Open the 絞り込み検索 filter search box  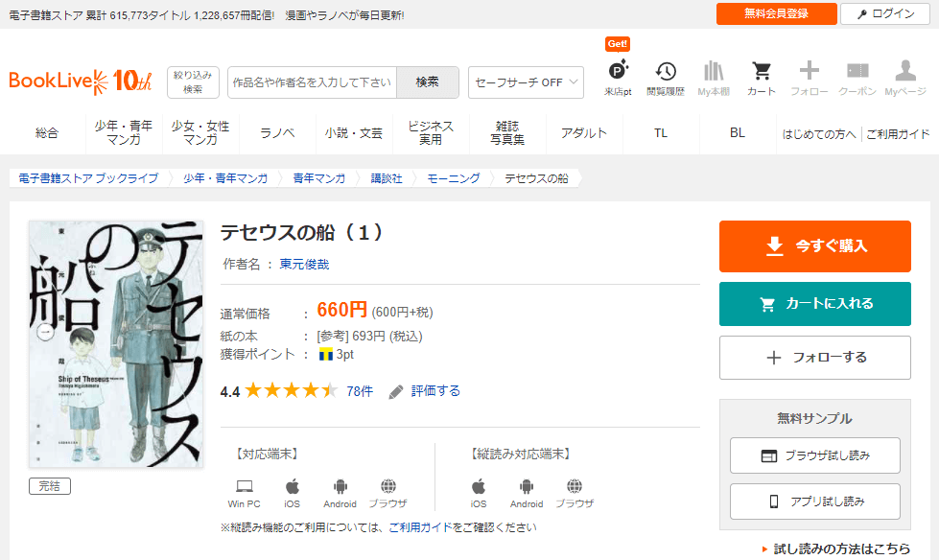pyautogui.click(x=193, y=82)
